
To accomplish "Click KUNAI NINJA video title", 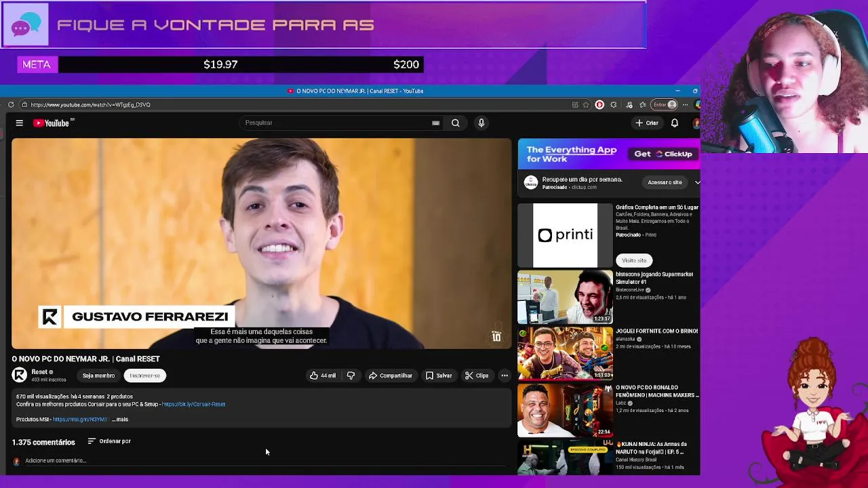I will (651, 448).
